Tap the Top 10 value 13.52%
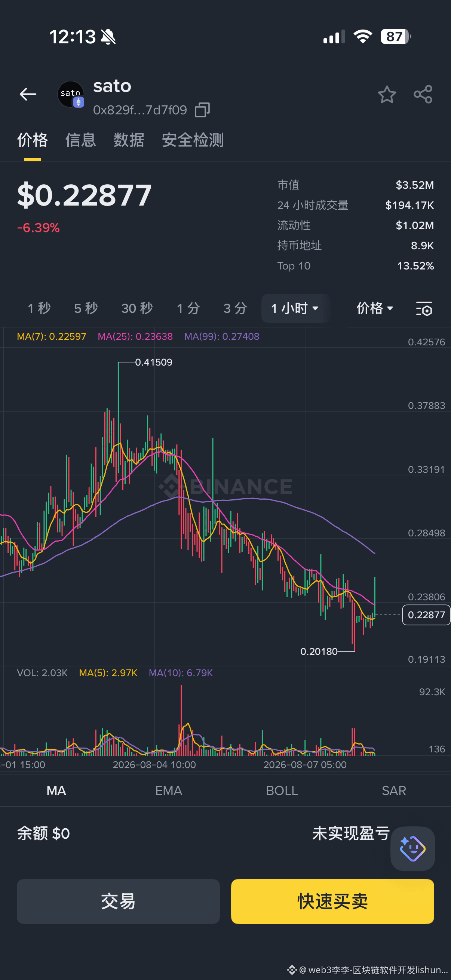The height and width of the screenshot is (980, 451). tap(415, 265)
